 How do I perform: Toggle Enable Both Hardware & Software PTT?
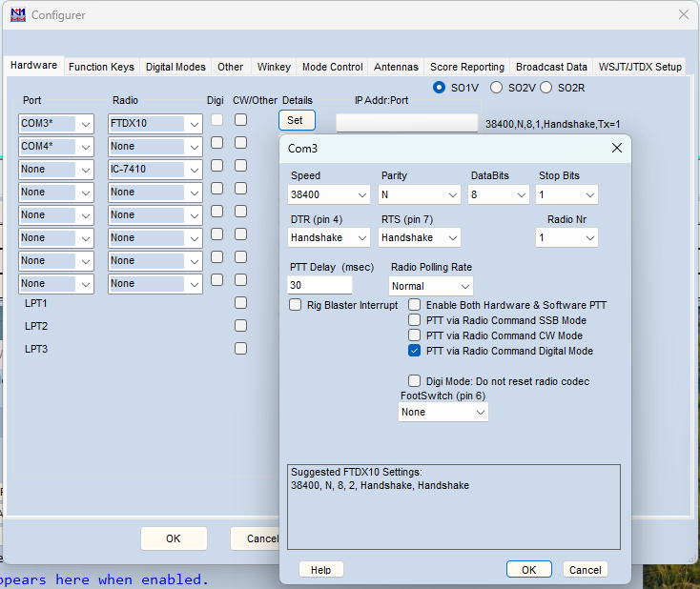click(x=415, y=305)
